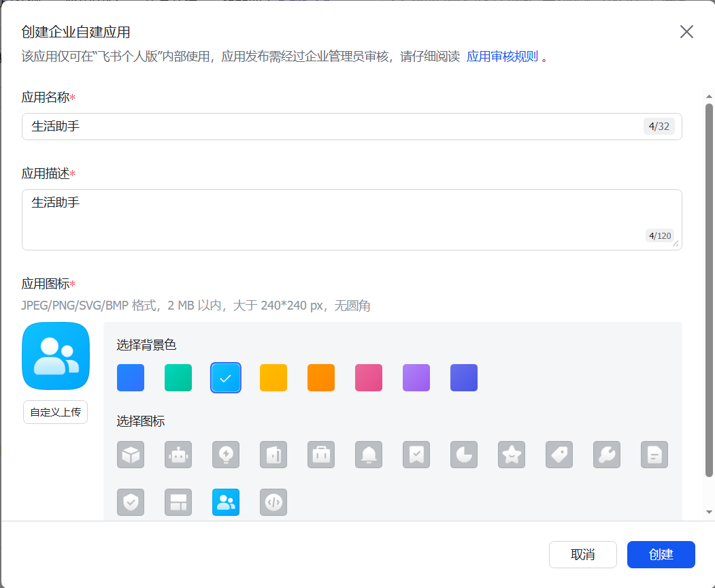This screenshot has width=715, height=588.
Task: Choose the lightbulb icon
Action: pos(226,455)
